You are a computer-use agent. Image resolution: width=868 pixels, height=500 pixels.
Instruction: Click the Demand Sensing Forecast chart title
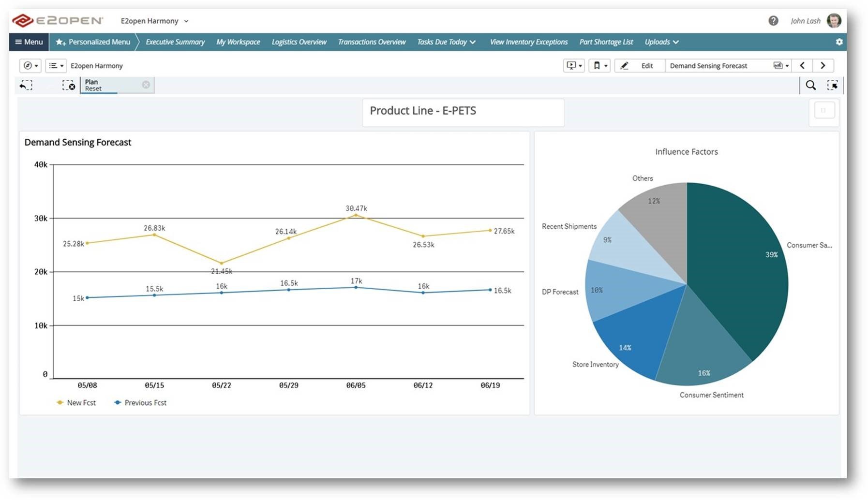[x=78, y=143]
